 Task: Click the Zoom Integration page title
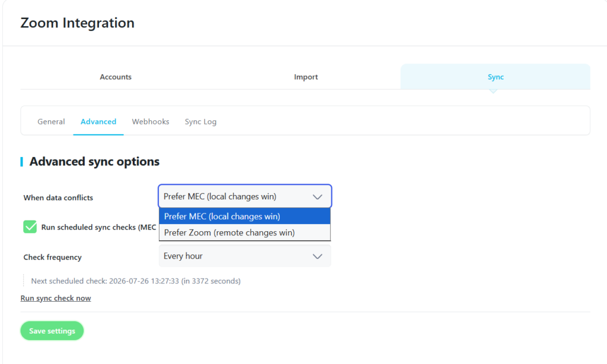pos(78,23)
